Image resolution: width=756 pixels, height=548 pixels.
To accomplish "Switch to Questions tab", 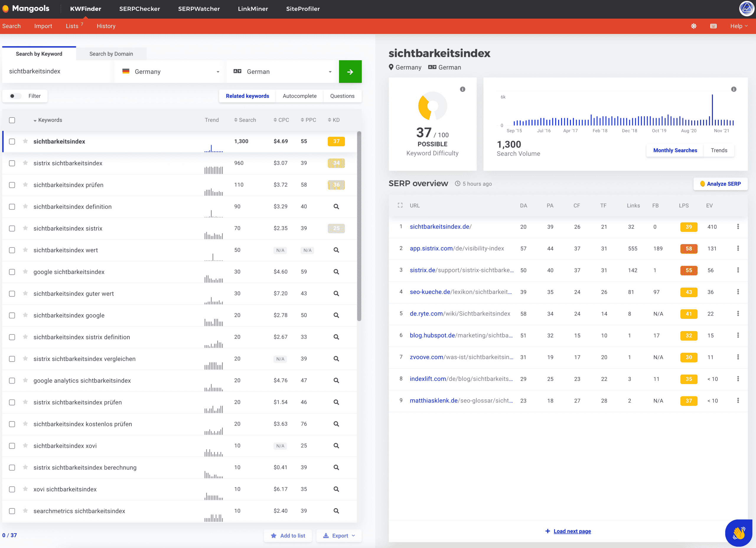I will pyautogui.click(x=342, y=96).
